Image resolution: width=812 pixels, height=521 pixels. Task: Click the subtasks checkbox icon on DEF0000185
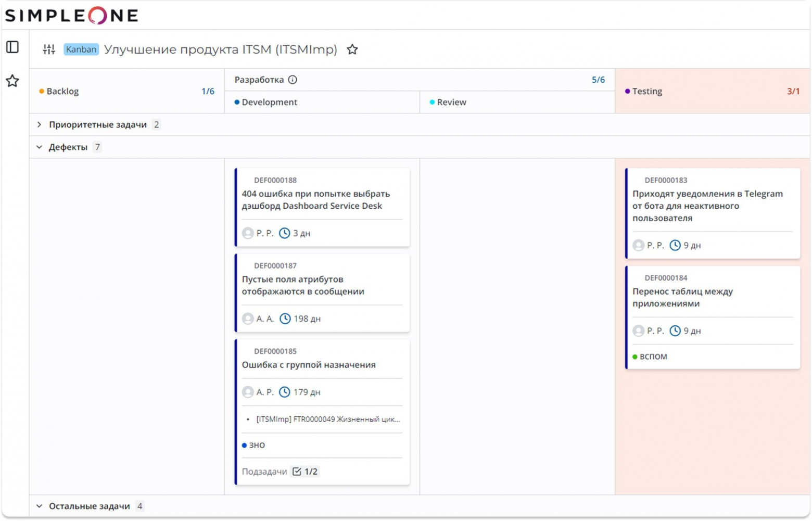pyautogui.click(x=297, y=472)
